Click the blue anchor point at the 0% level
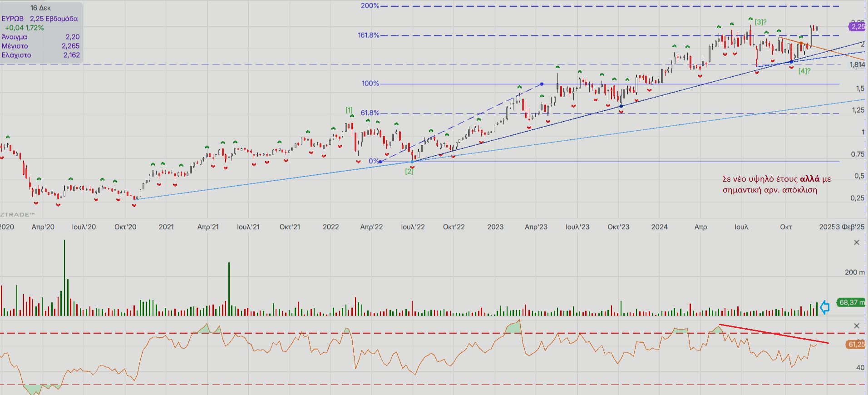Image resolution: width=868 pixels, height=395 pixels. [x=380, y=162]
